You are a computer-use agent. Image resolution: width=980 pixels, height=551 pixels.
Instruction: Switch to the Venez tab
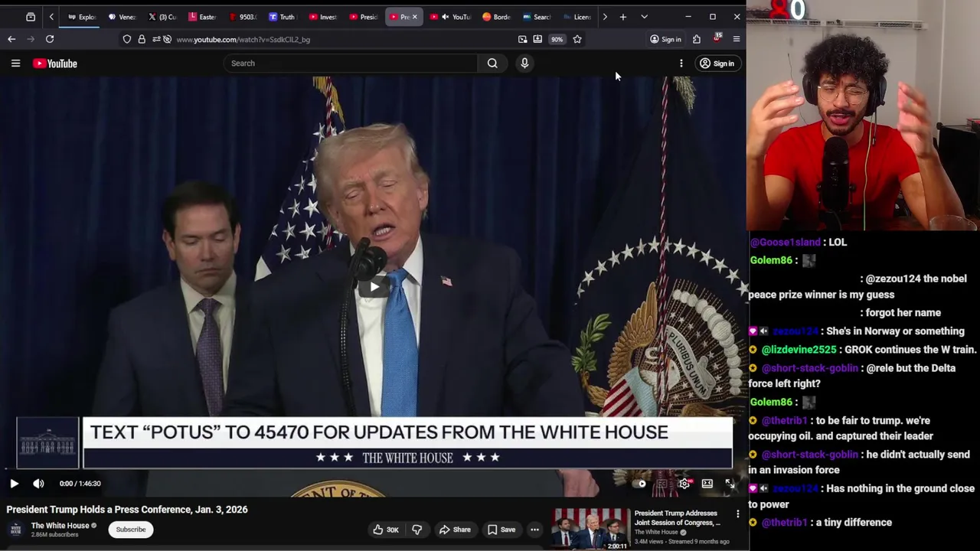(x=122, y=17)
